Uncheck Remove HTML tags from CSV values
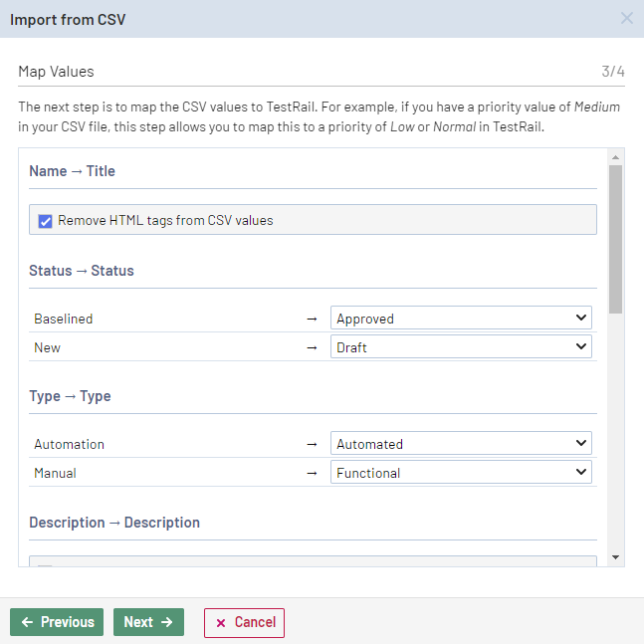 (45, 221)
